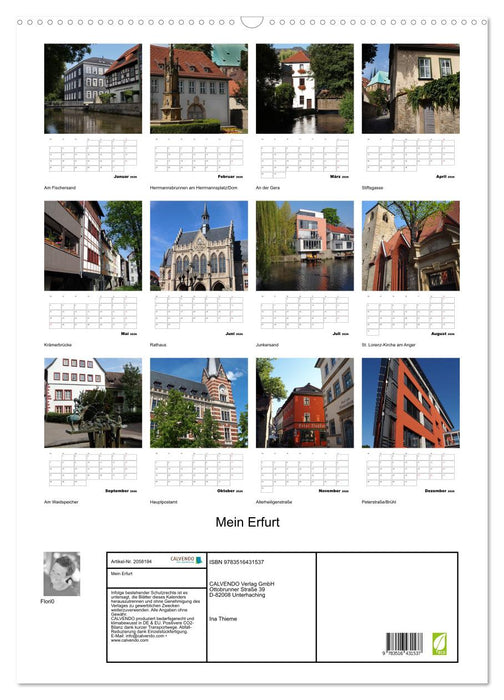Click the 'An der Gera' caption
This screenshot has height=700, width=504.
[268, 188]
